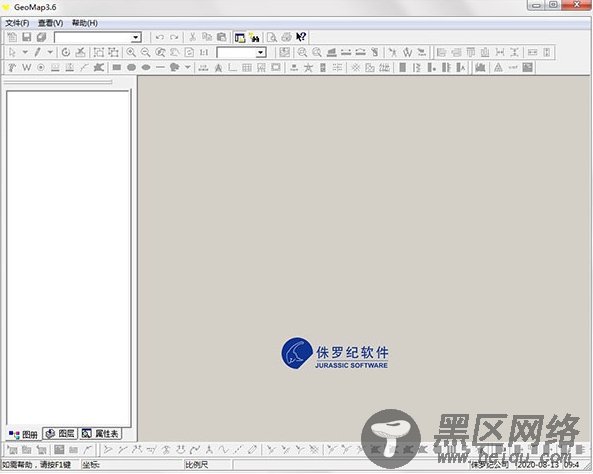Image resolution: width=593 pixels, height=474 pixels.
Task: Click the Undo arrow icon
Action: 160,37
